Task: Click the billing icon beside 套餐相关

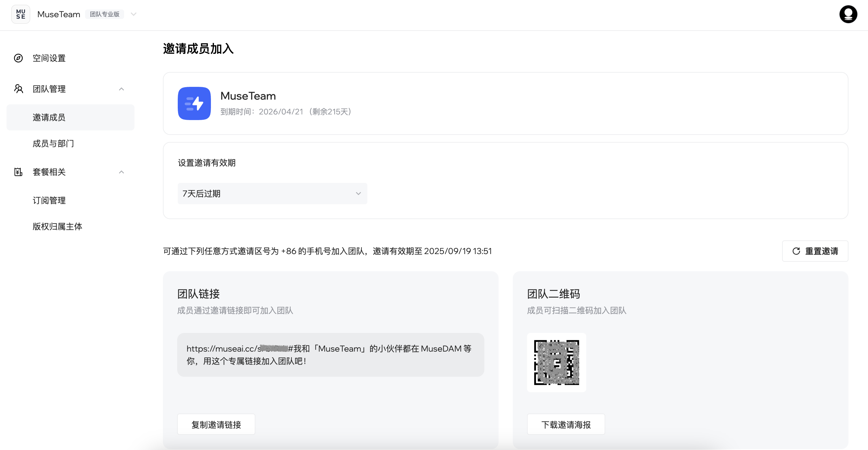Action: 19,172
